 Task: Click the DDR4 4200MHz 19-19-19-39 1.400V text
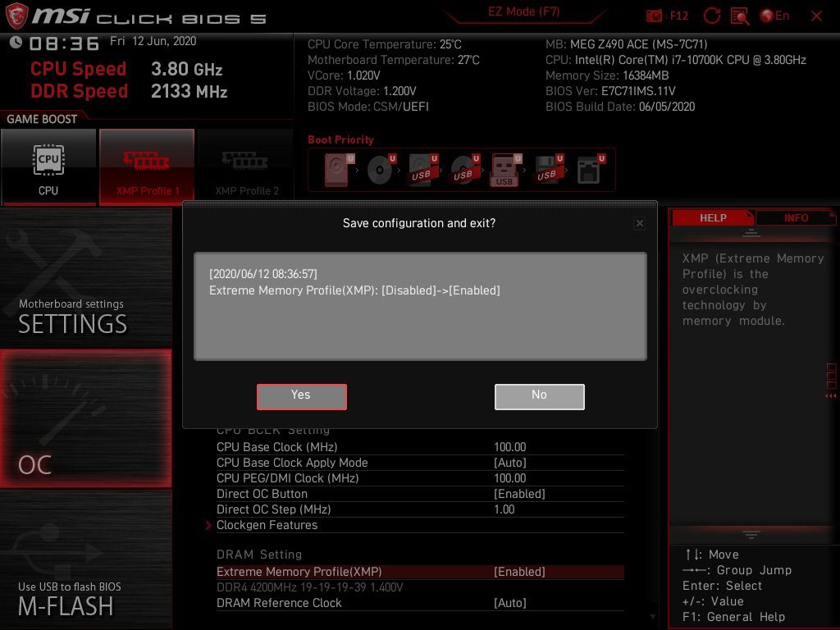coord(309,587)
